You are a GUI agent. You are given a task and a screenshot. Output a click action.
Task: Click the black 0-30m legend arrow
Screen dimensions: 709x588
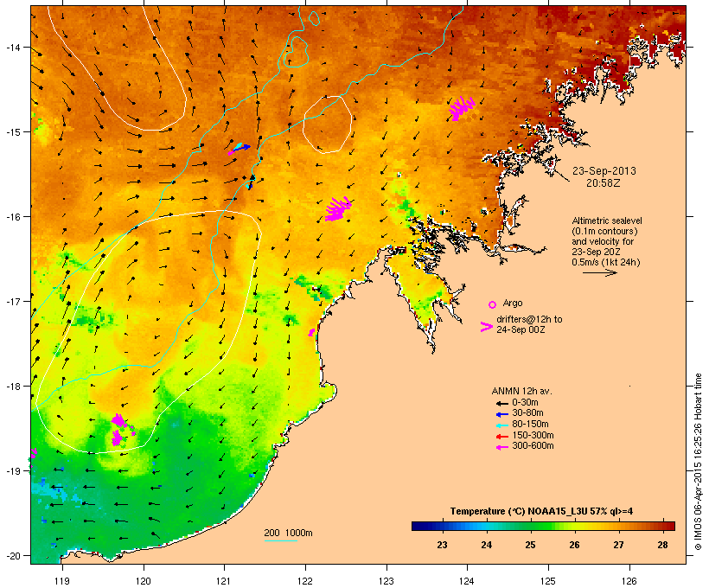(501, 403)
